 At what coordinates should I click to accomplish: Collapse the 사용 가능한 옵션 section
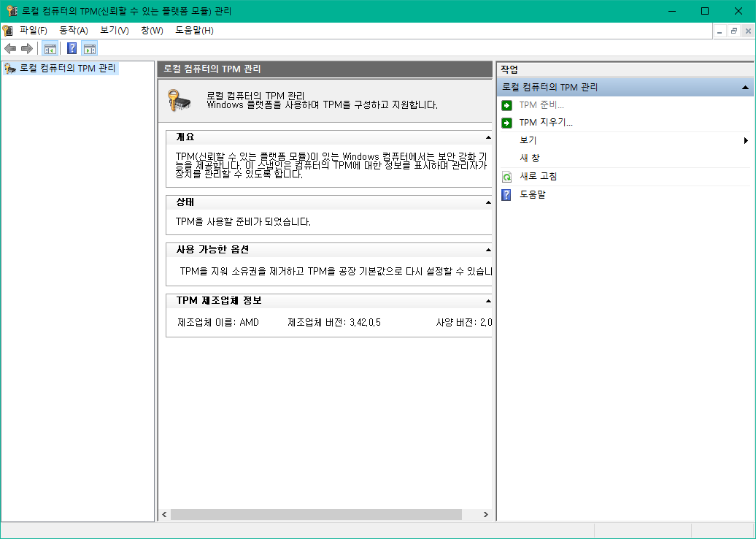[488, 250]
